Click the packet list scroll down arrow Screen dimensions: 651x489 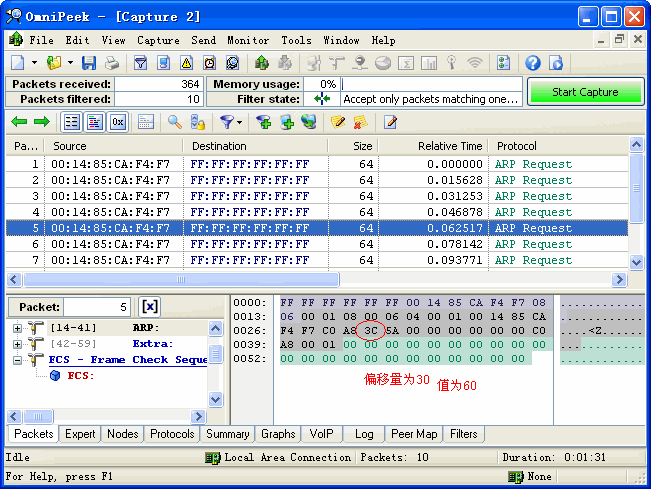tap(636, 262)
